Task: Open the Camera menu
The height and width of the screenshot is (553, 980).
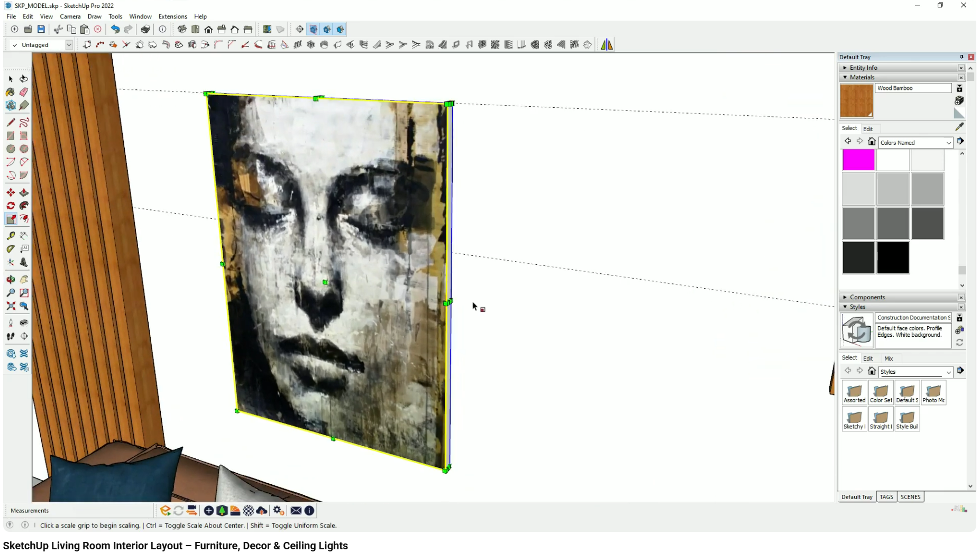Action: [x=70, y=16]
